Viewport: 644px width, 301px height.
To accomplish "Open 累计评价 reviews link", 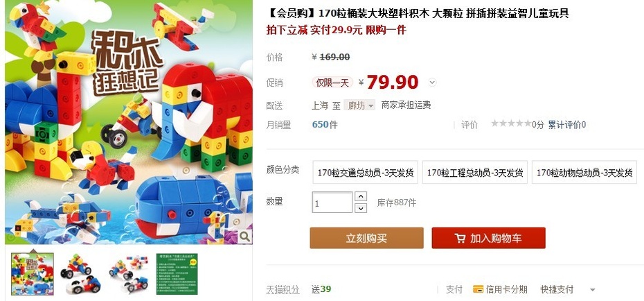I will click(x=566, y=125).
